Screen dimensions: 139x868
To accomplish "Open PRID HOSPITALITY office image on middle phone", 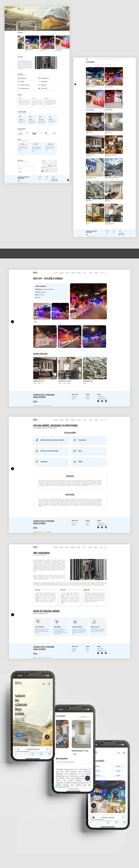I will click(x=81, y=734).
